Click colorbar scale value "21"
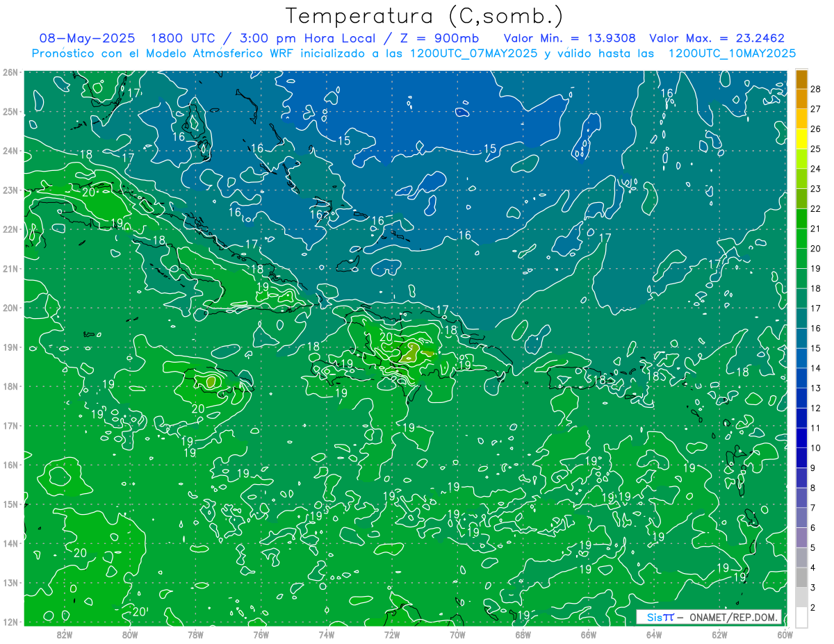The image size is (834, 644). (815, 229)
